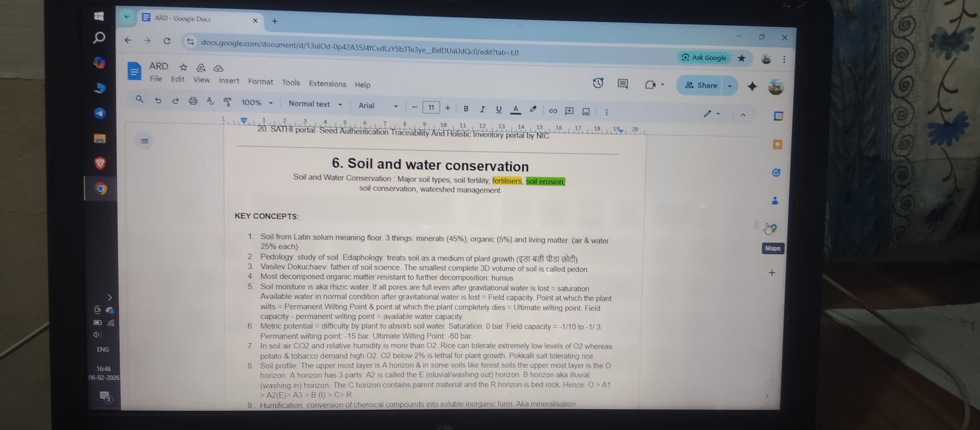Screen dimensions: 980x430
Task: Print the document
Action: (x=193, y=101)
